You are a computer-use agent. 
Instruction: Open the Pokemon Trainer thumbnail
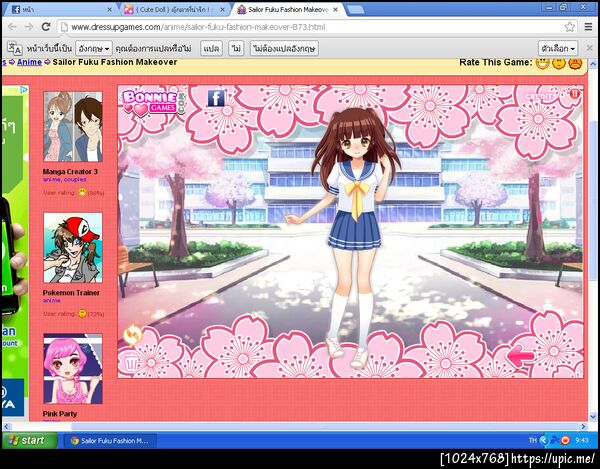73,248
